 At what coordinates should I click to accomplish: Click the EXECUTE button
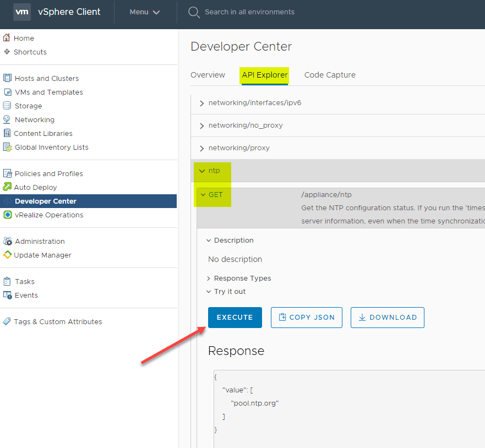click(235, 317)
